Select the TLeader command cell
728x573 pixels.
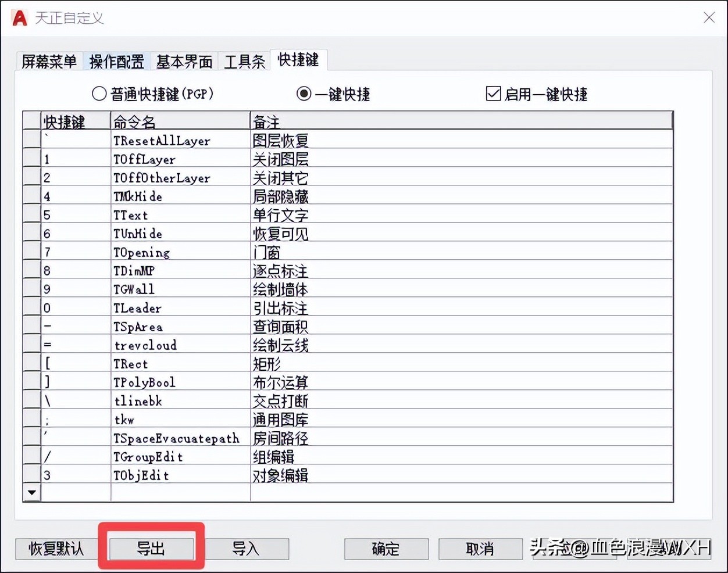coord(180,307)
